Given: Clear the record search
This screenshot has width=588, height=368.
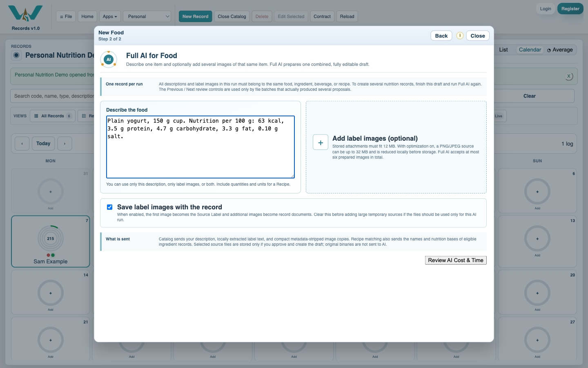Looking at the screenshot, I should (530, 96).
